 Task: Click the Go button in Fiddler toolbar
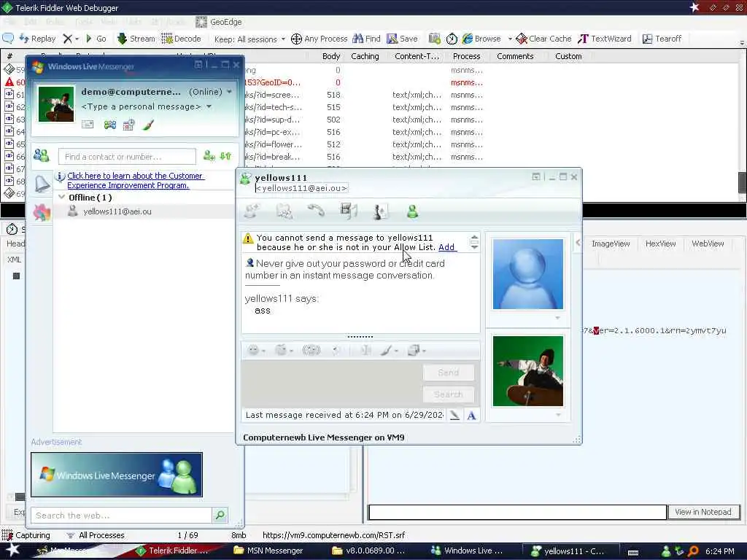point(96,39)
